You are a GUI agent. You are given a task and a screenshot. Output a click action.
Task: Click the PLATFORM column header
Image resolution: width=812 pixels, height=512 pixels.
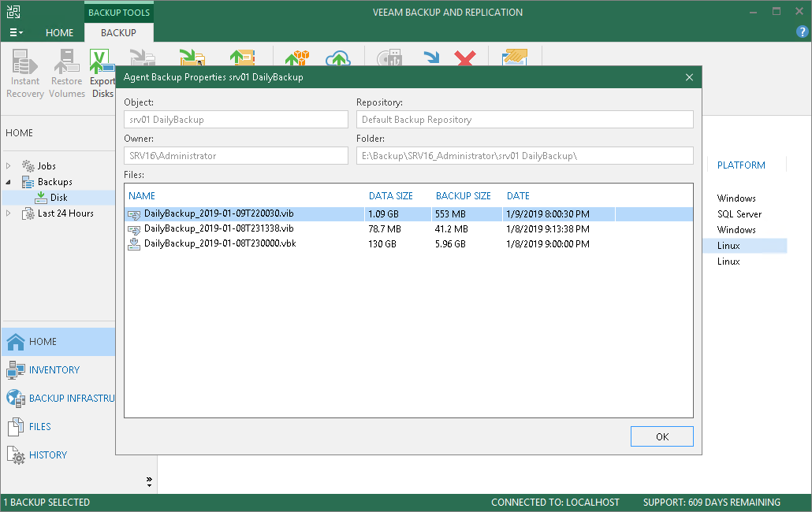coord(741,165)
